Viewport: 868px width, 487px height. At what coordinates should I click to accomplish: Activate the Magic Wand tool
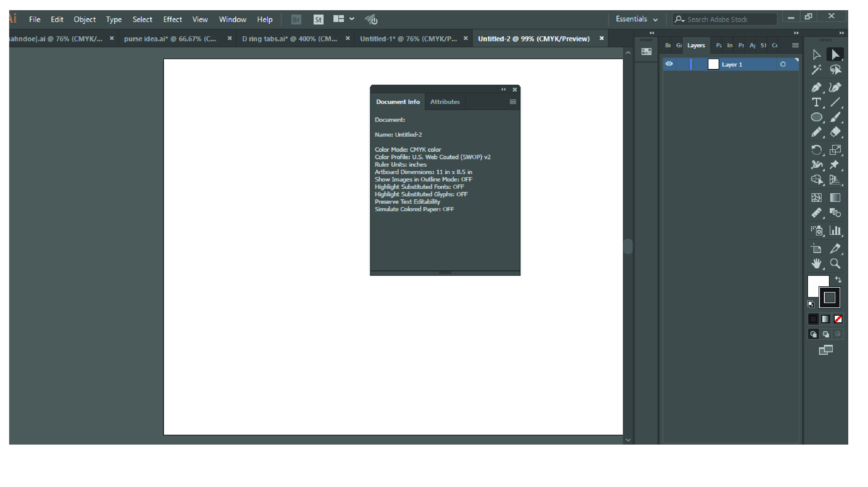pos(817,70)
